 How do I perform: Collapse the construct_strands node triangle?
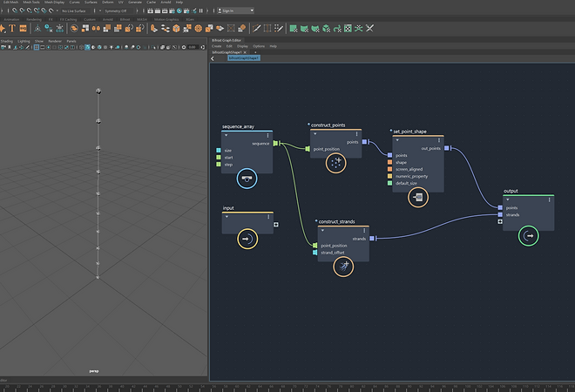(x=322, y=230)
